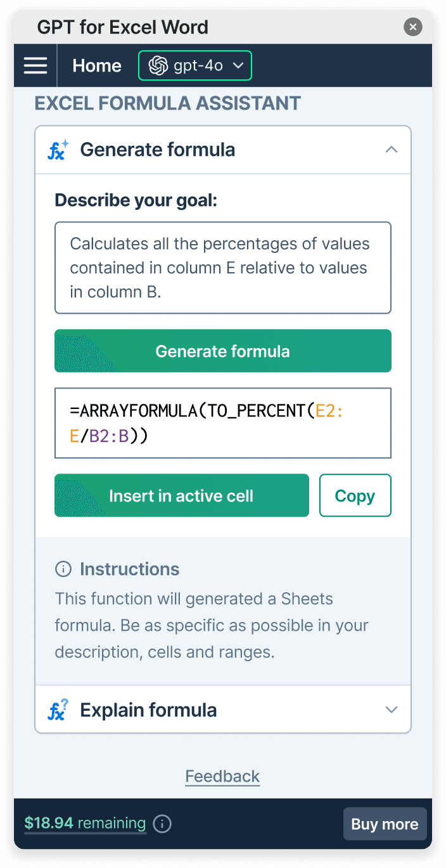
Task: Expand the Explain formula section
Action: tap(392, 710)
